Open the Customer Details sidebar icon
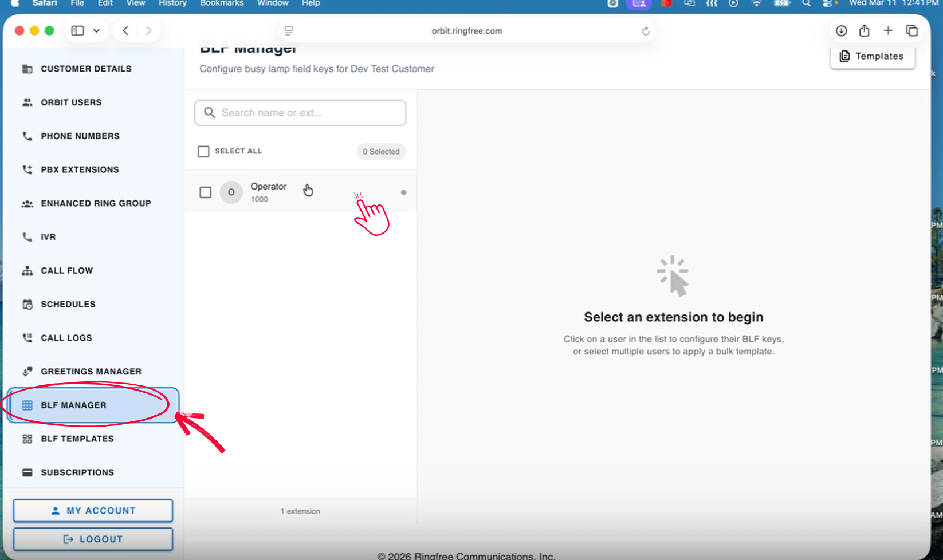The width and height of the screenshot is (943, 560). [27, 69]
